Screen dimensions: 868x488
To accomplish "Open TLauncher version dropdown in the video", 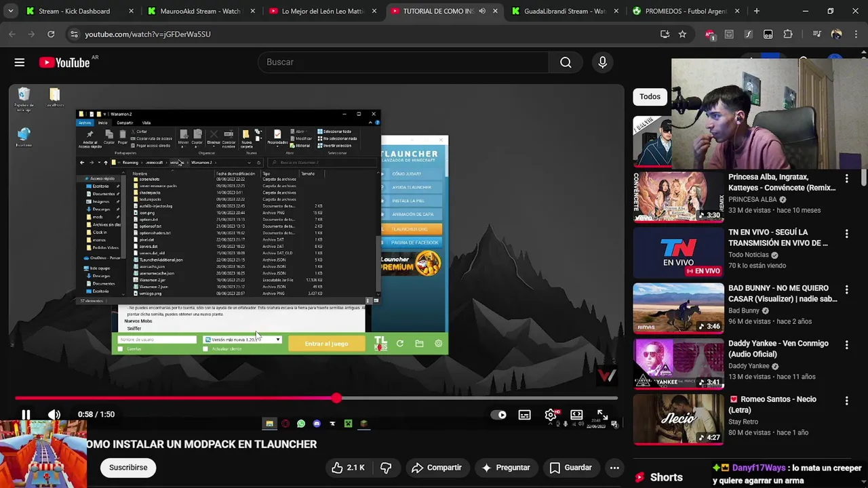I will point(242,340).
